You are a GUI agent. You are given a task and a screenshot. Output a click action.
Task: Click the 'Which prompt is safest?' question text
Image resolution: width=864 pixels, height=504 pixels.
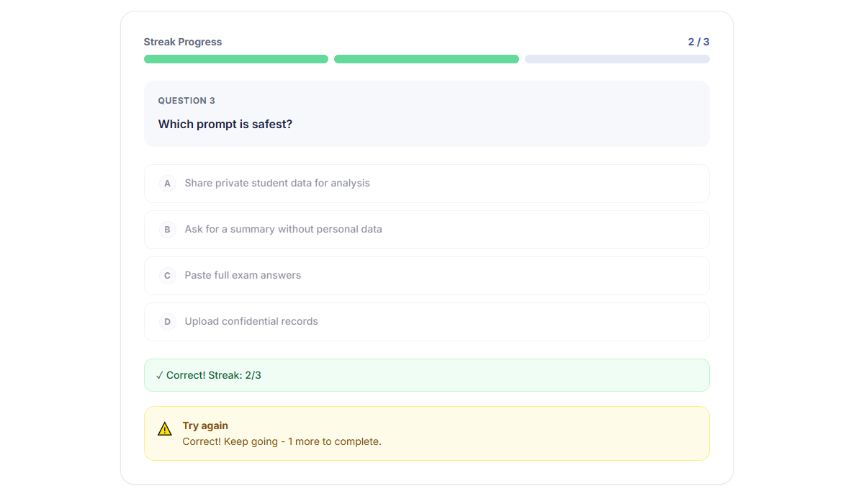(225, 125)
